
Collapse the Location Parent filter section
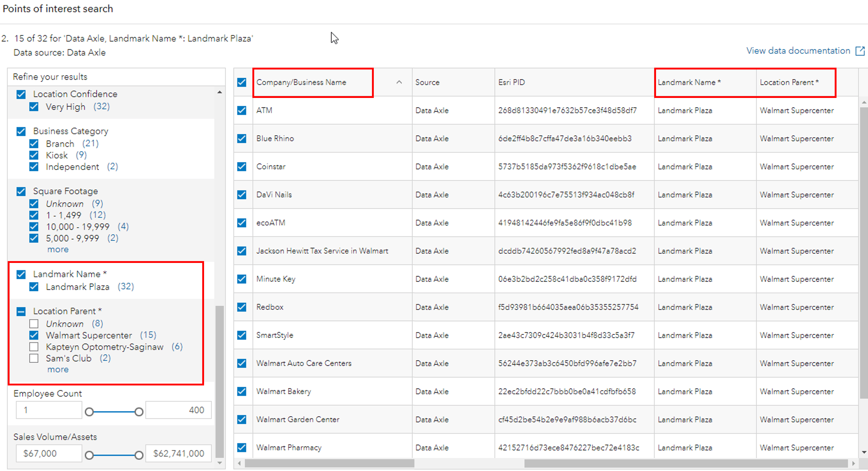click(21, 311)
